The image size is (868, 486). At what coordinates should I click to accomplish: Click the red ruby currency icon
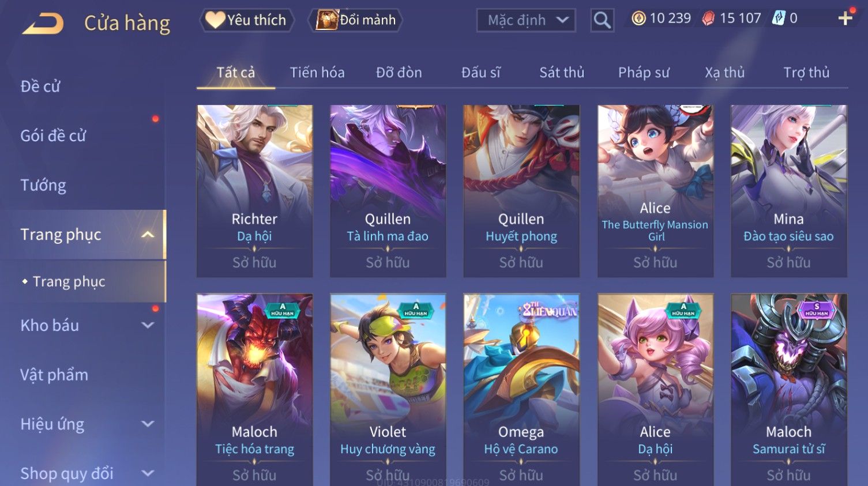click(x=708, y=18)
